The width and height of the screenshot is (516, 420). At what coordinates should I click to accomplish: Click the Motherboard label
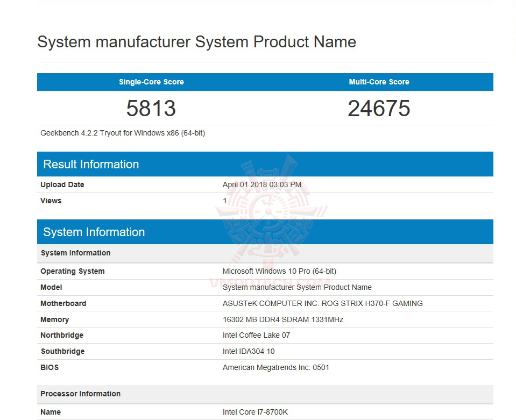63,303
